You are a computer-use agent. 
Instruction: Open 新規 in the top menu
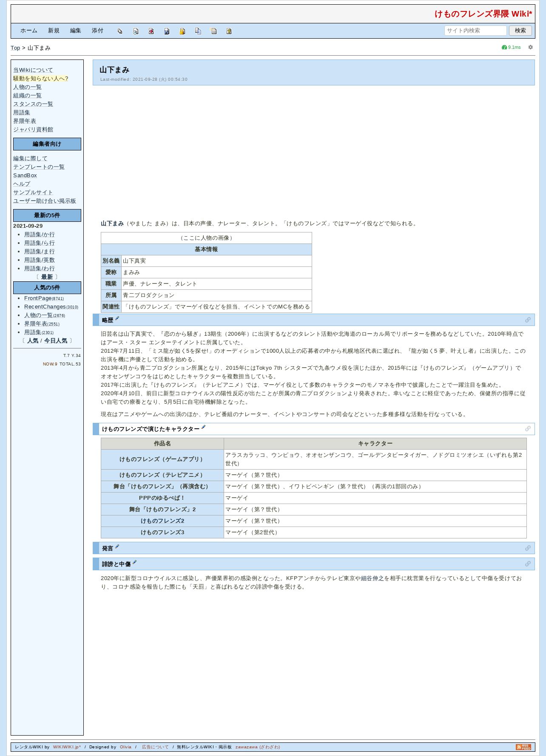coord(54,31)
